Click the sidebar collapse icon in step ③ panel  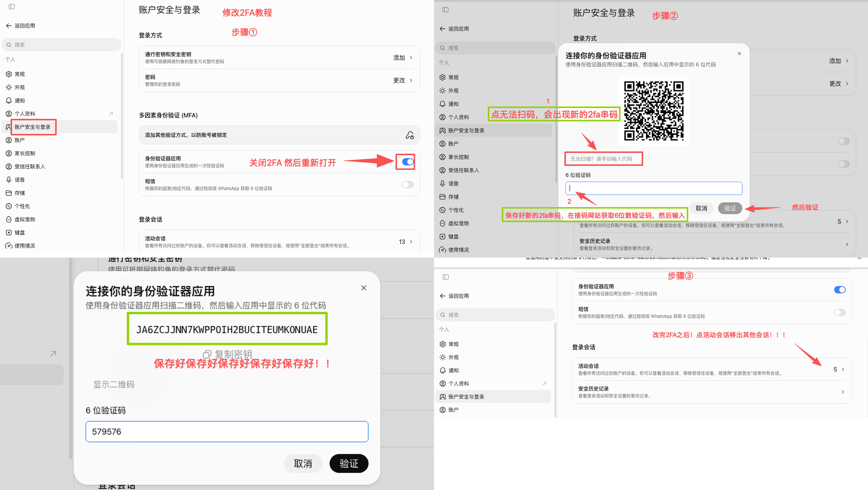pyautogui.click(x=446, y=277)
